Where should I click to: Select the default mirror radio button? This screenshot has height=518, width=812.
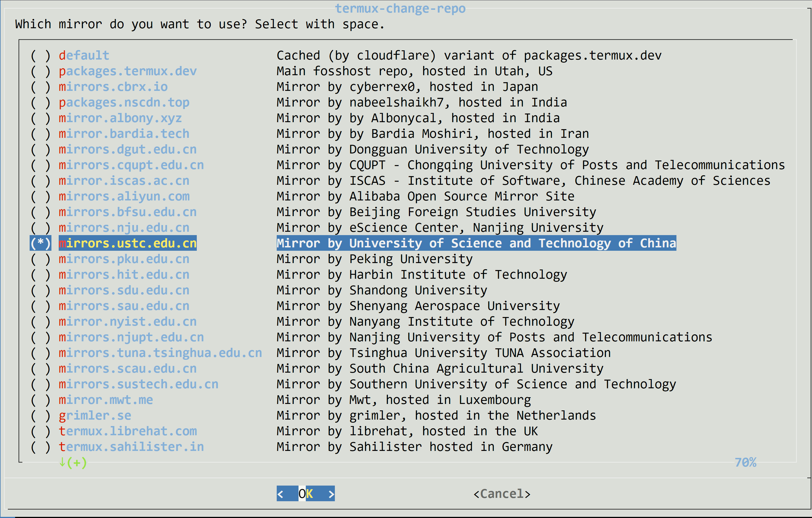click(41, 56)
